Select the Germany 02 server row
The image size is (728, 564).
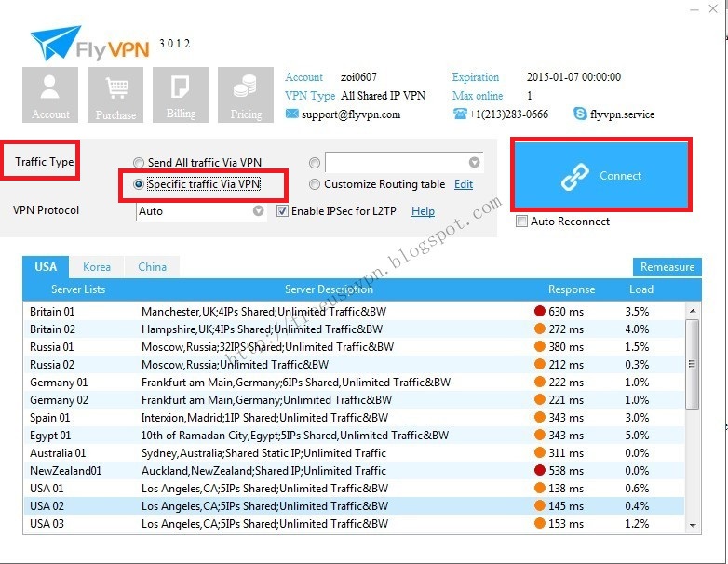click(x=354, y=399)
